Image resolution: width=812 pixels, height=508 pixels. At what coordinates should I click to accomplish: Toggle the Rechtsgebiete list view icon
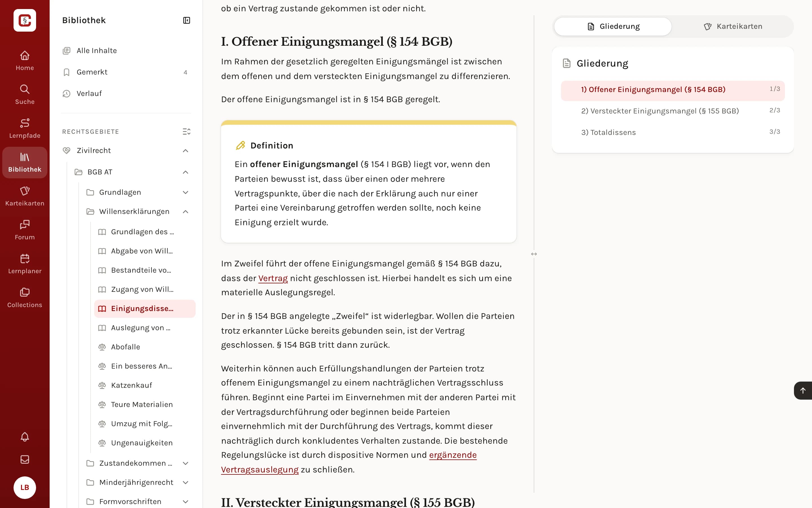(187, 132)
